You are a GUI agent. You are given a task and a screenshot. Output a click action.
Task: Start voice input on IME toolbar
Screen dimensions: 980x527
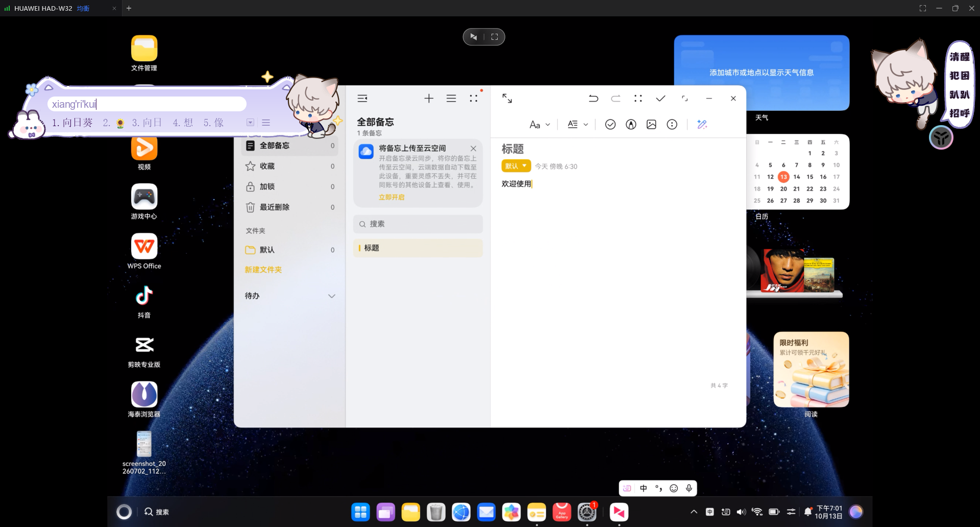pyautogui.click(x=689, y=488)
